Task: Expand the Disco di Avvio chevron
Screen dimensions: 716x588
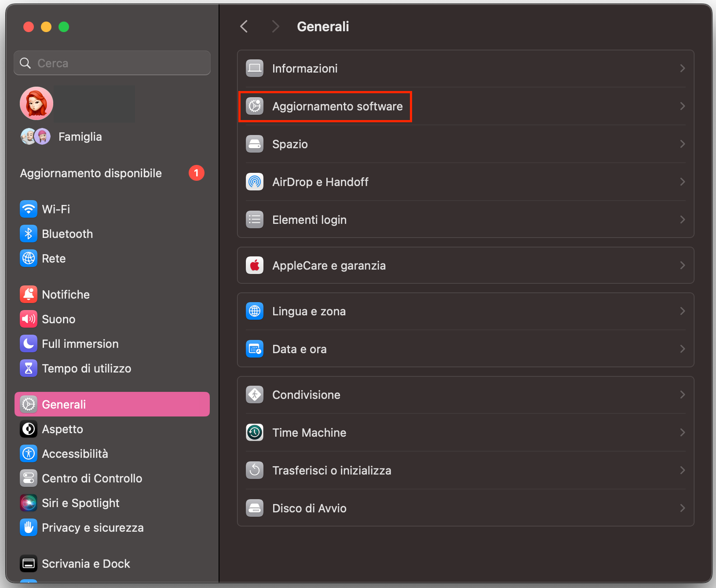Action: [682, 508]
